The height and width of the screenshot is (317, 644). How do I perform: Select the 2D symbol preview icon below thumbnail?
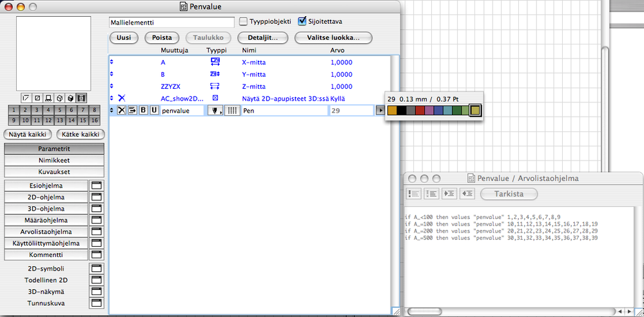26,98
